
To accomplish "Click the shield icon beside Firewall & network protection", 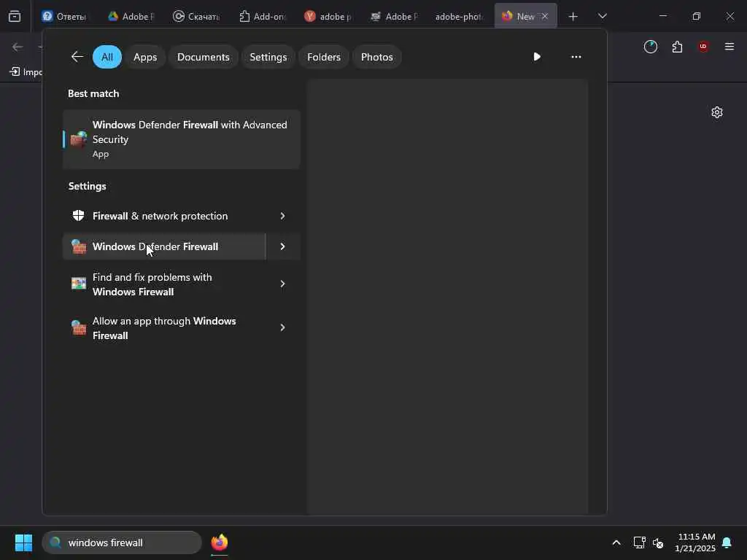I will click(78, 216).
